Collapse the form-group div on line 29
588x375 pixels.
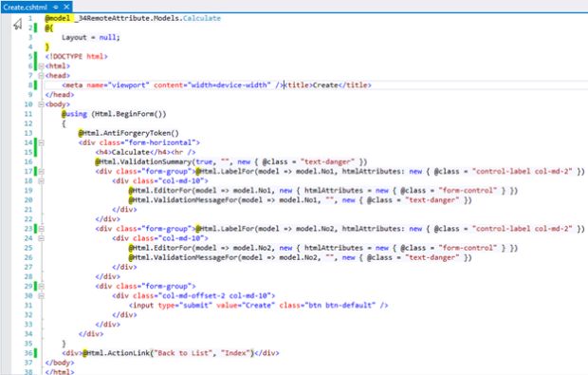41,286
